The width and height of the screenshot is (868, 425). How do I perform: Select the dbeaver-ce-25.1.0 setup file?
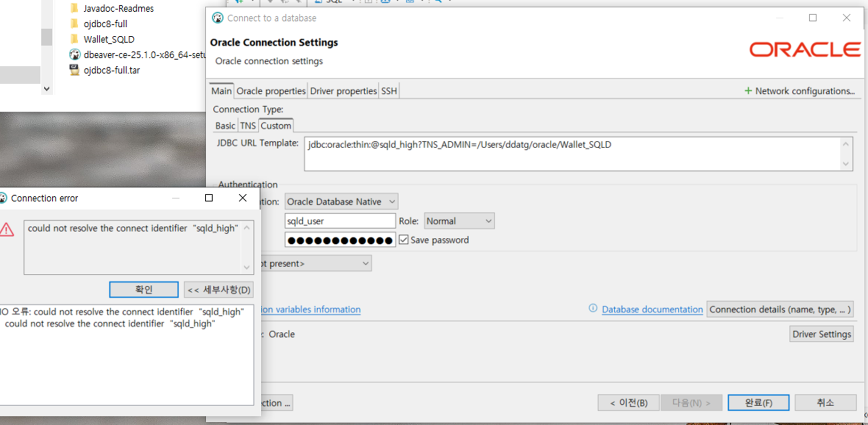137,55
